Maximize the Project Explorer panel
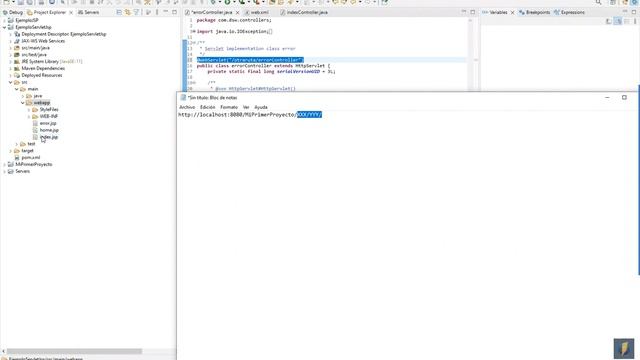 (174, 12)
